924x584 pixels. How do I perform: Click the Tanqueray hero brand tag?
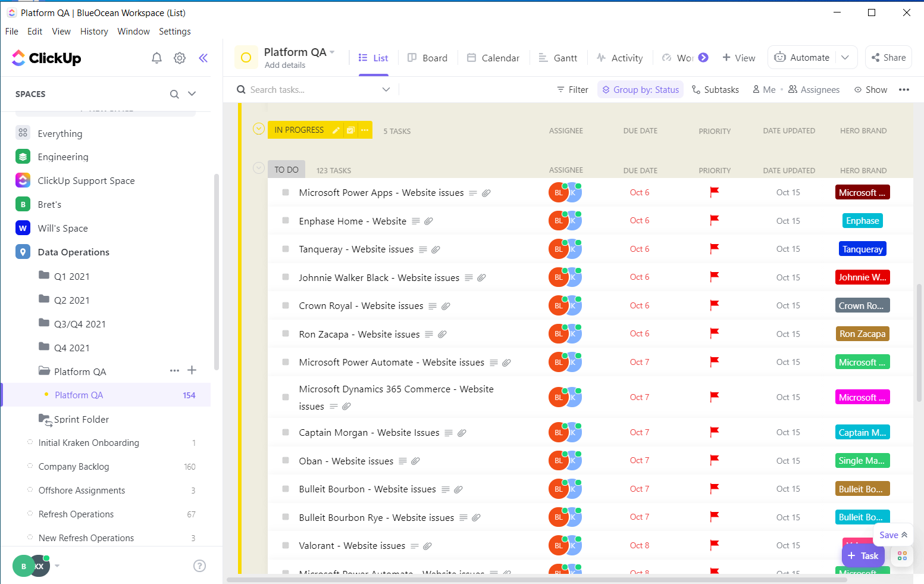click(x=862, y=249)
